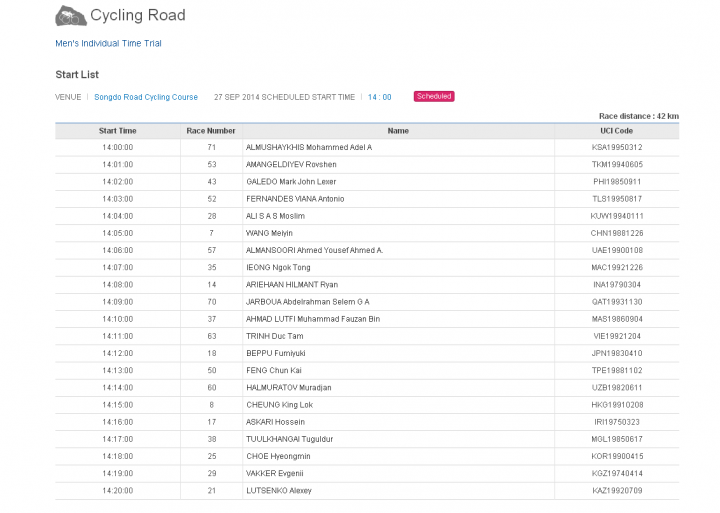Select rider ALI S A S Moslim
Screen dimensions: 720x513
click(276, 216)
